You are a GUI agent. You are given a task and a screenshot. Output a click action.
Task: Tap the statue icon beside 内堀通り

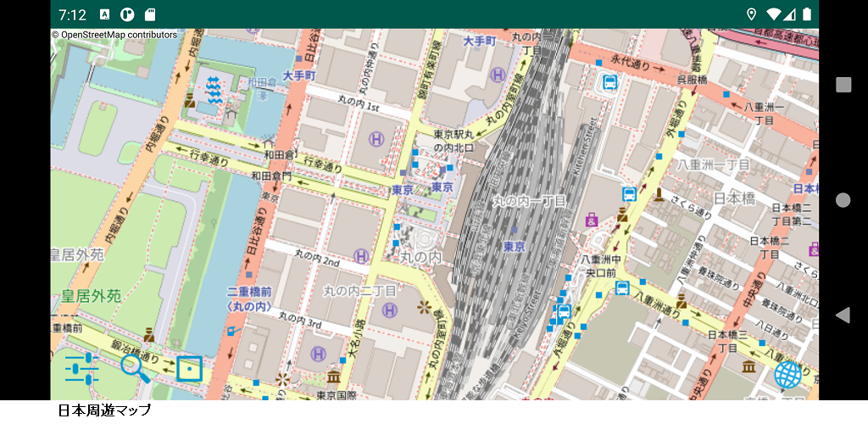click(190, 101)
